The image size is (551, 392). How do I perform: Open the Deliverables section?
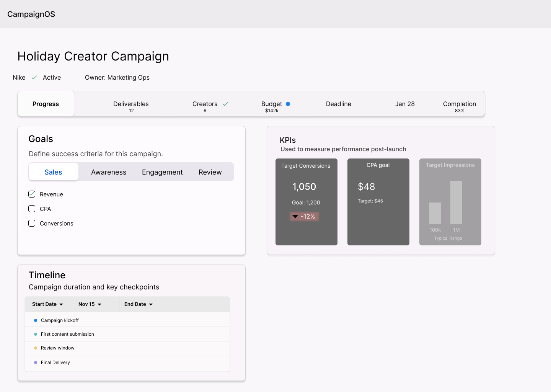pyautogui.click(x=131, y=106)
